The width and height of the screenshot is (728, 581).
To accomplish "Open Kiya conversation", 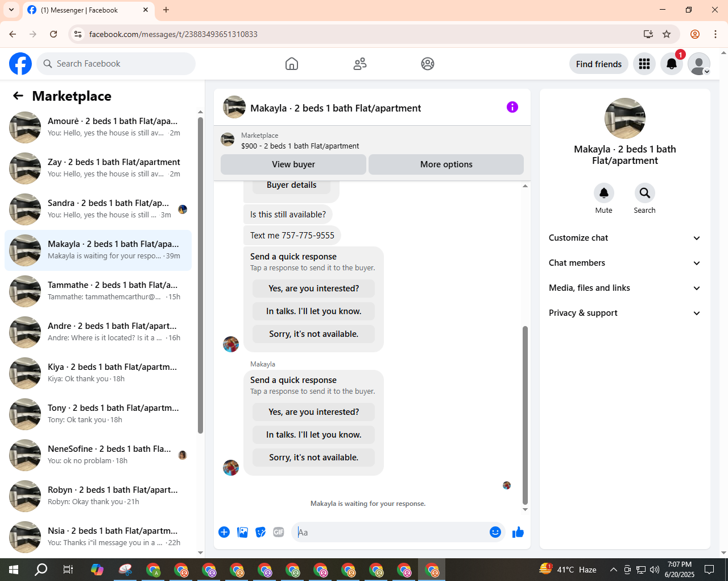I will pyautogui.click(x=98, y=373).
